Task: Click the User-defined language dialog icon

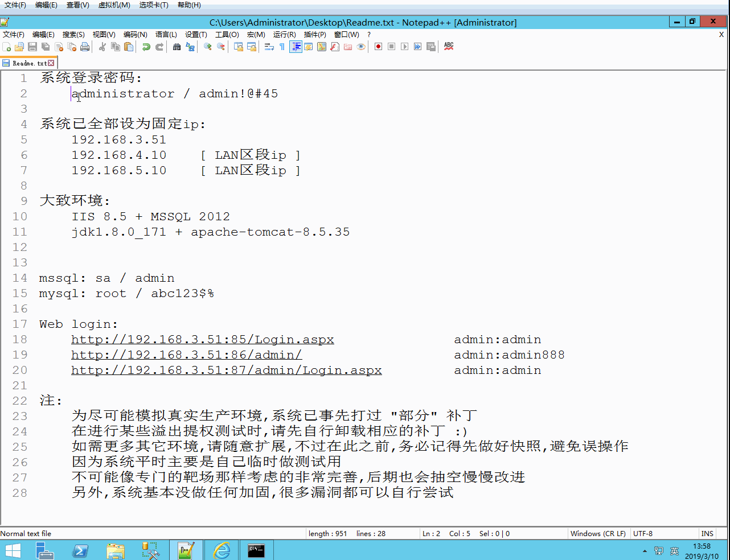Action: (309, 47)
